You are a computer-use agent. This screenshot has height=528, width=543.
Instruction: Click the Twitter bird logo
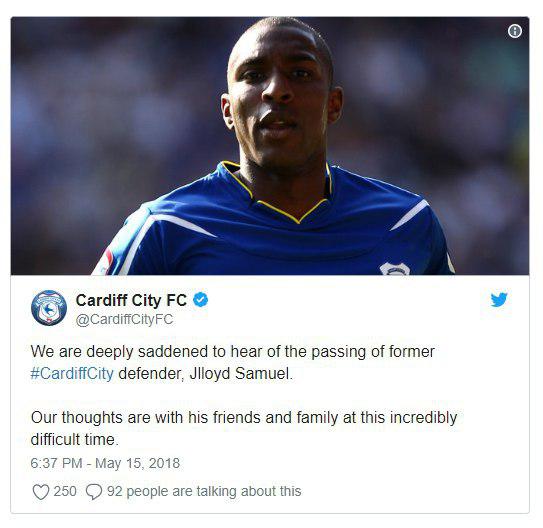click(499, 300)
